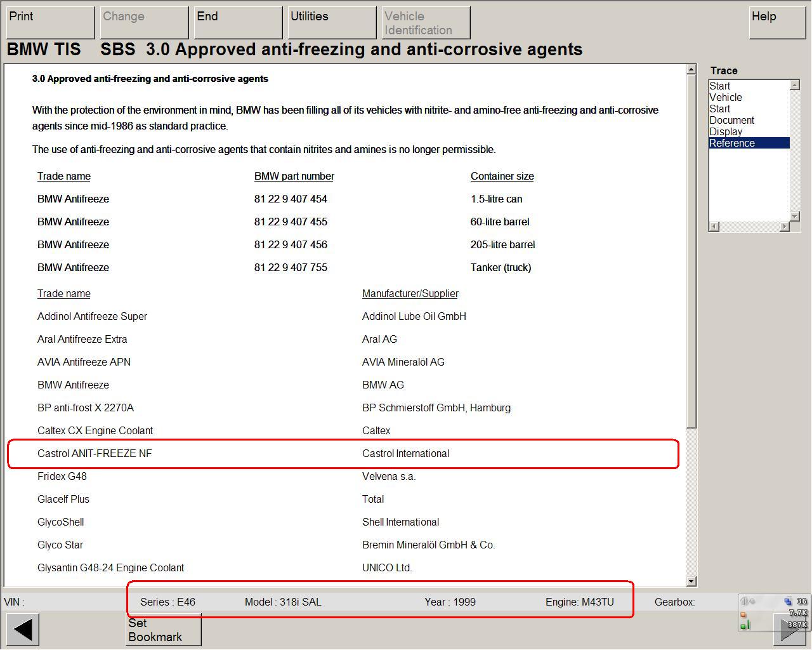Image resolution: width=812 pixels, height=650 pixels.
Task: Click 'Glysantin G48-24 Engine Coolant' entry
Action: (x=111, y=567)
